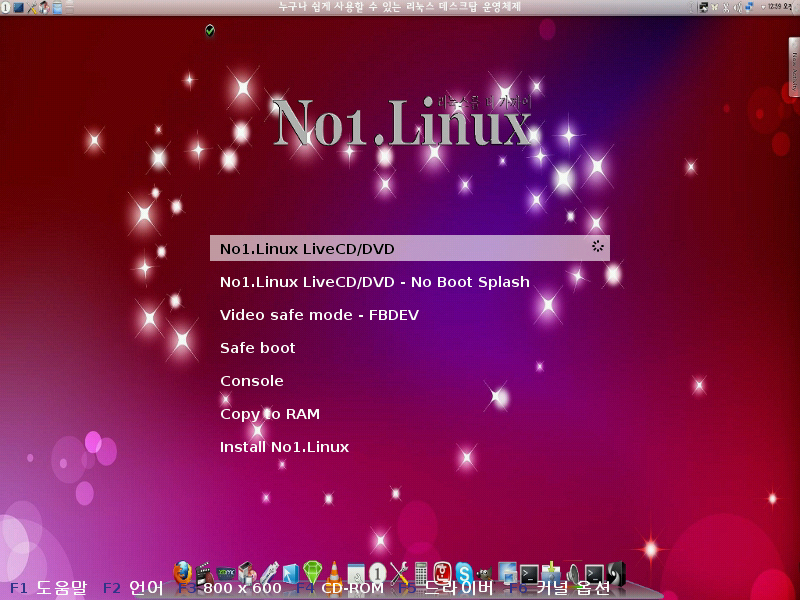Open the activity tab on right edge
This screenshot has width=800, height=600.
794,69
